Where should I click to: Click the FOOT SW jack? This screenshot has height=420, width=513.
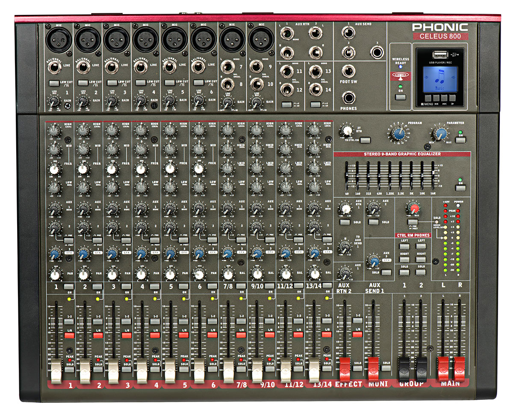click(x=349, y=71)
